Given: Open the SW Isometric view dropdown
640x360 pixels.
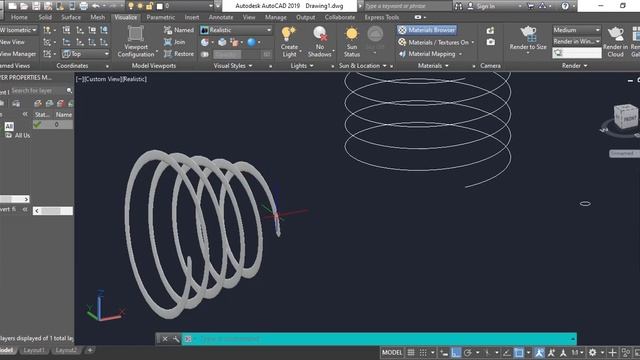Looking at the screenshot, I should [x=18, y=30].
